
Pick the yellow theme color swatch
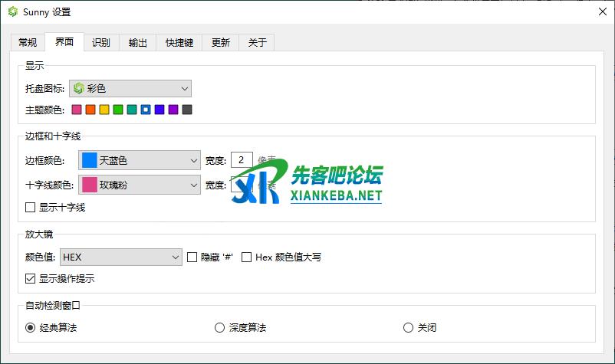coord(104,110)
